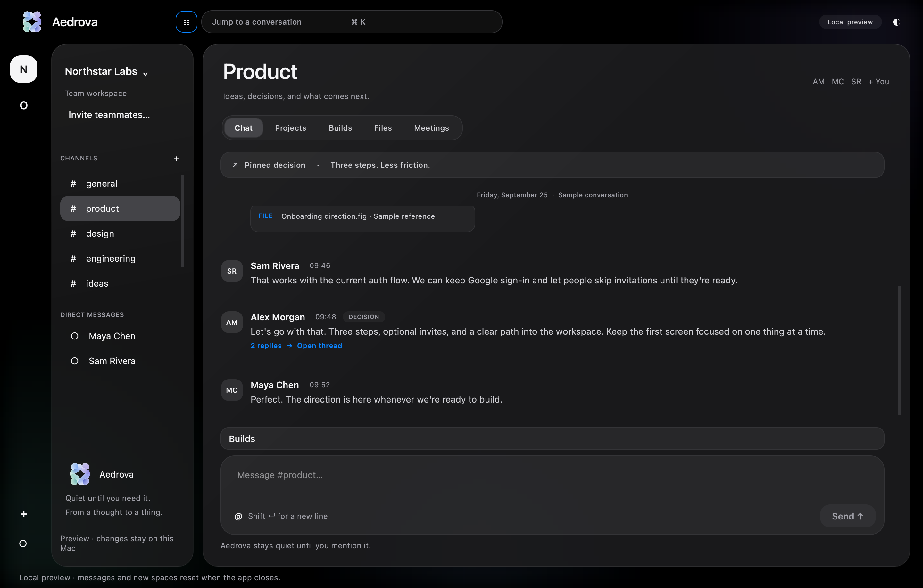The width and height of the screenshot is (923, 588).
Task: Open the #general channel
Action: point(120,184)
